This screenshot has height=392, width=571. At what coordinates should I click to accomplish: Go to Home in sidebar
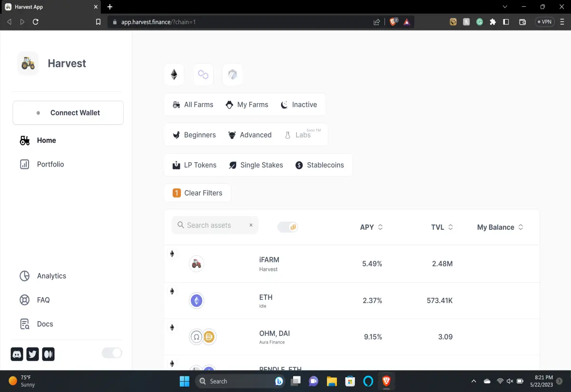coord(38,140)
